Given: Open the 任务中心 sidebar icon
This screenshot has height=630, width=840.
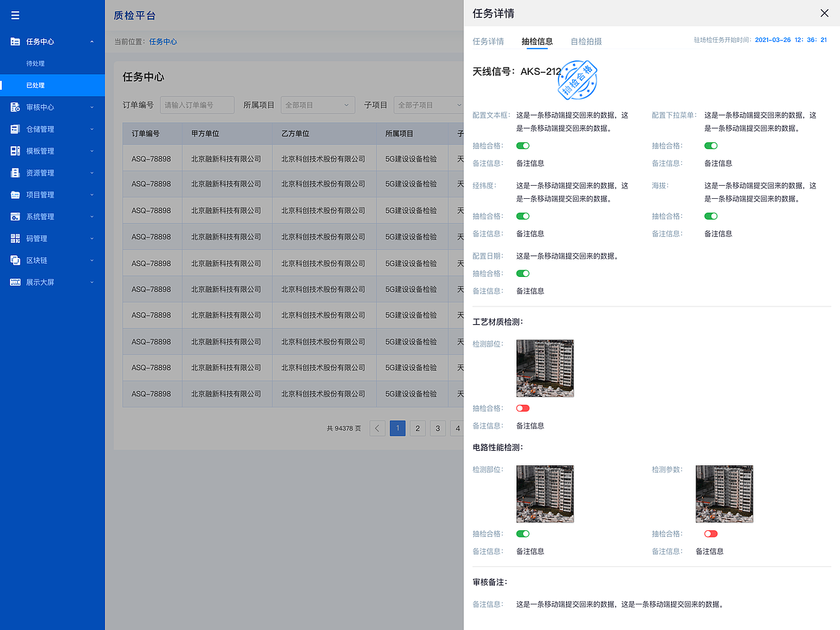Looking at the screenshot, I should (x=14, y=41).
